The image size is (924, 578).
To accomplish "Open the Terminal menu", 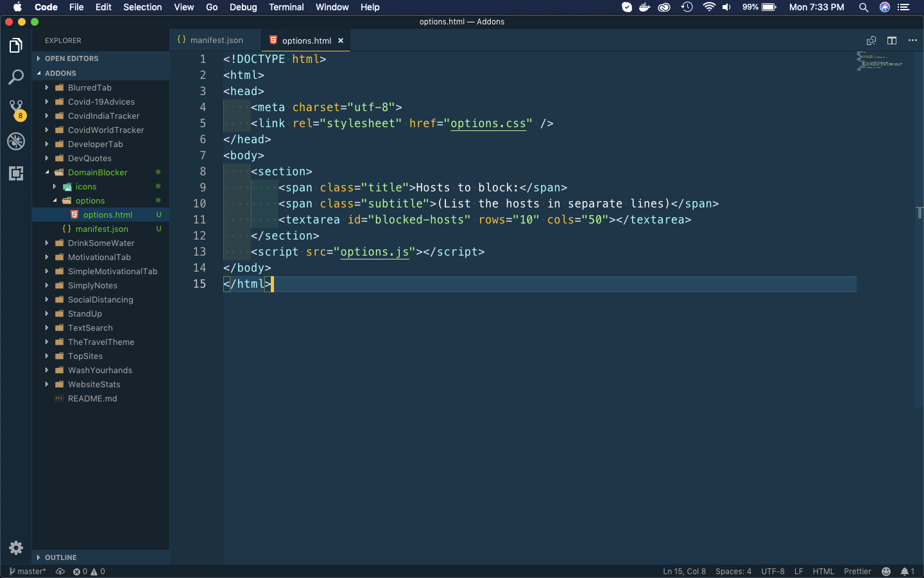I will pos(286,7).
